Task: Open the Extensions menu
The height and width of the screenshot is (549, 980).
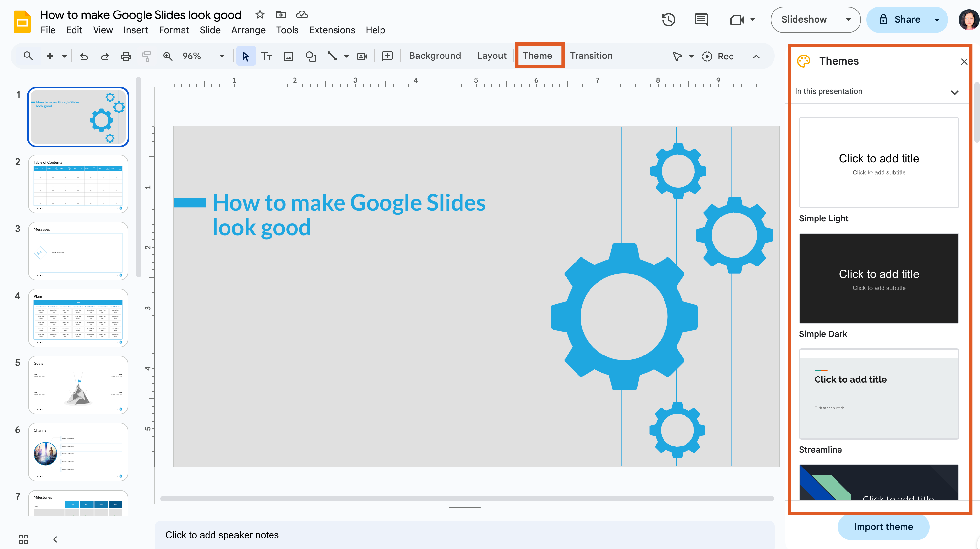Action: [x=332, y=30]
